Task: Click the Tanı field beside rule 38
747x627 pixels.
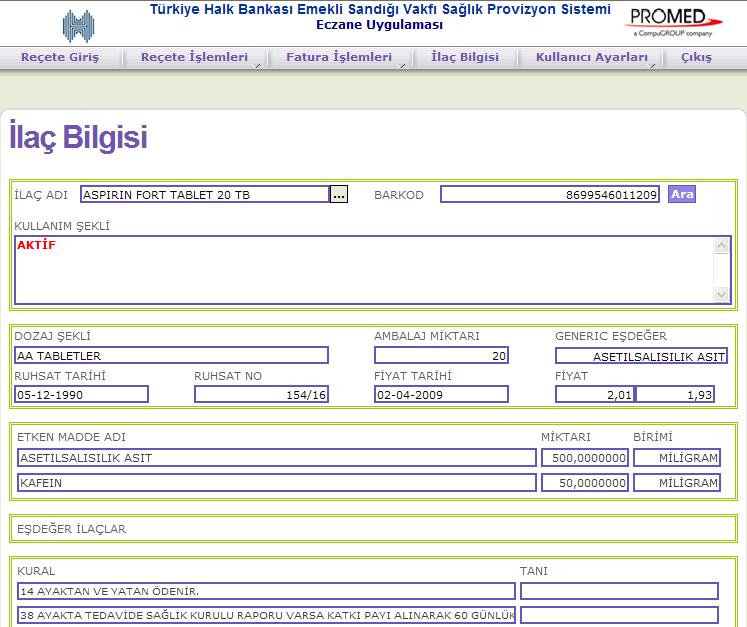Action: pyautogui.click(x=619, y=615)
